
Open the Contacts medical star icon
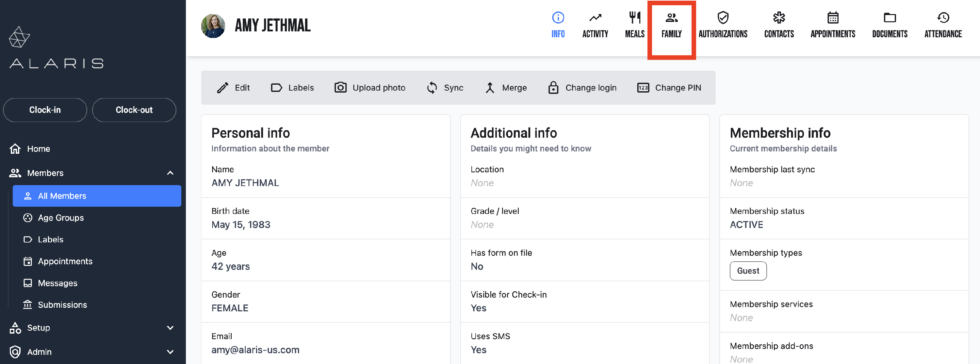[x=779, y=18]
